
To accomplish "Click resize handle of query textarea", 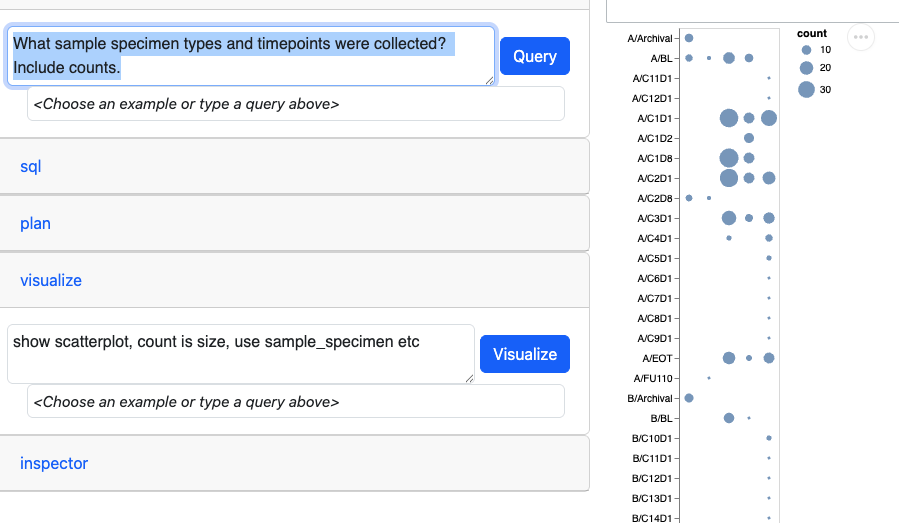I will (x=490, y=81).
